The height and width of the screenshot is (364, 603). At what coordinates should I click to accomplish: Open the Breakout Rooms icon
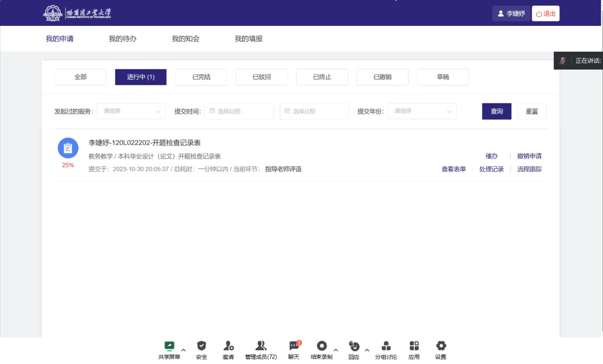pos(386,346)
